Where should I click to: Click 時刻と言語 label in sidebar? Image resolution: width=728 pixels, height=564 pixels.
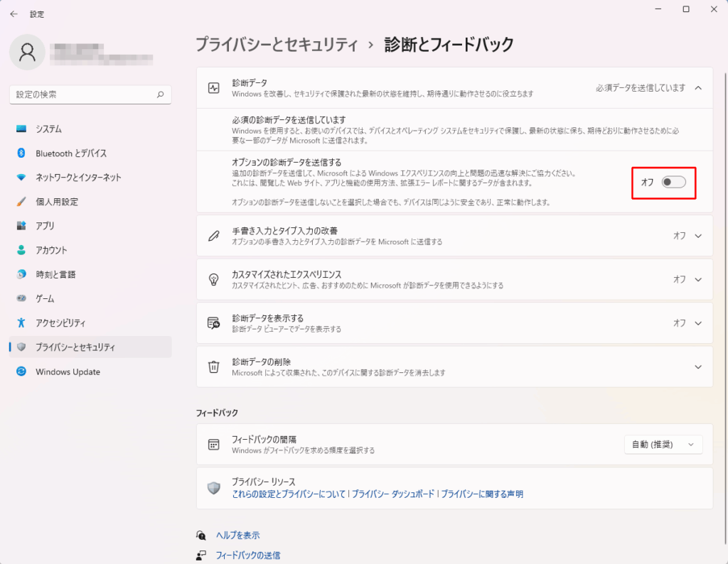(x=55, y=274)
